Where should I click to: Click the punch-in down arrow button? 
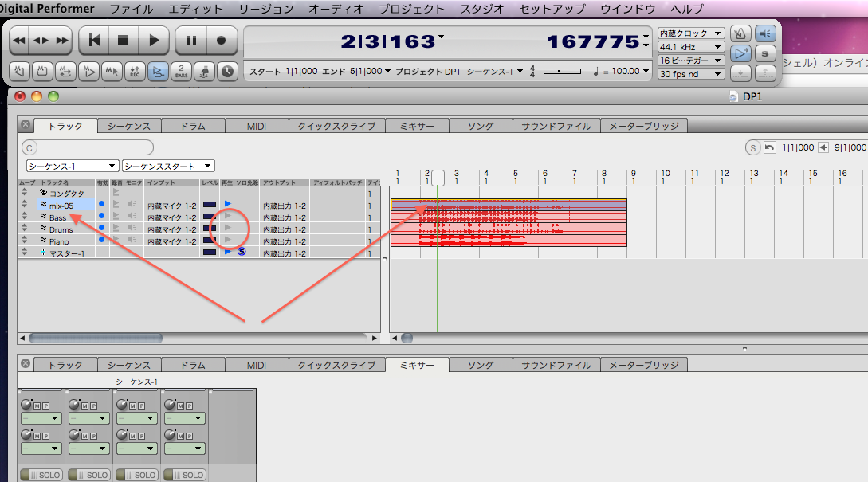pyautogui.click(x=740, y=72)
